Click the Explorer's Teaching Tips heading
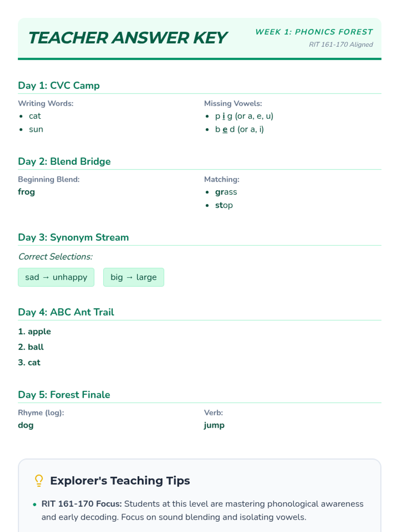399x532 pixels. click(x=120, y=480)
